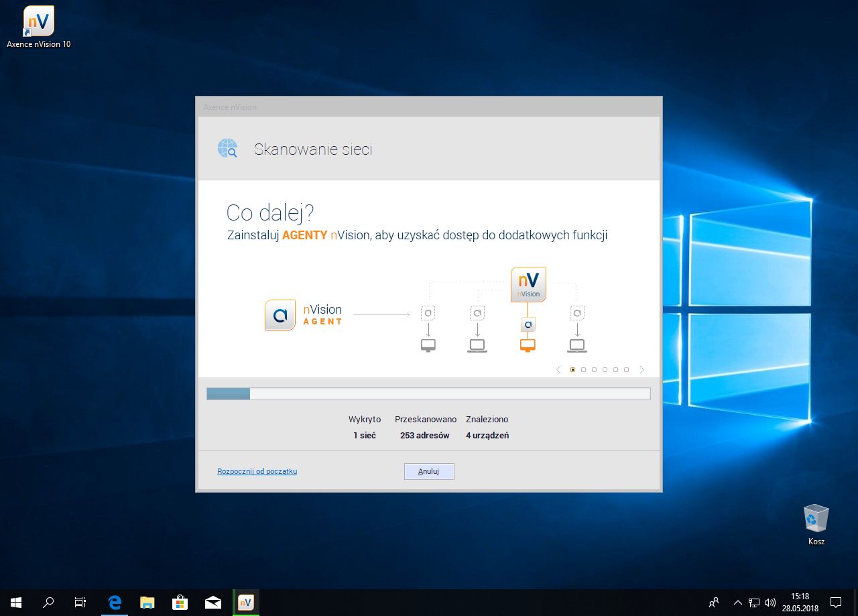Click the globe network scan icon

pyautogui.click(x=227, y=149)
